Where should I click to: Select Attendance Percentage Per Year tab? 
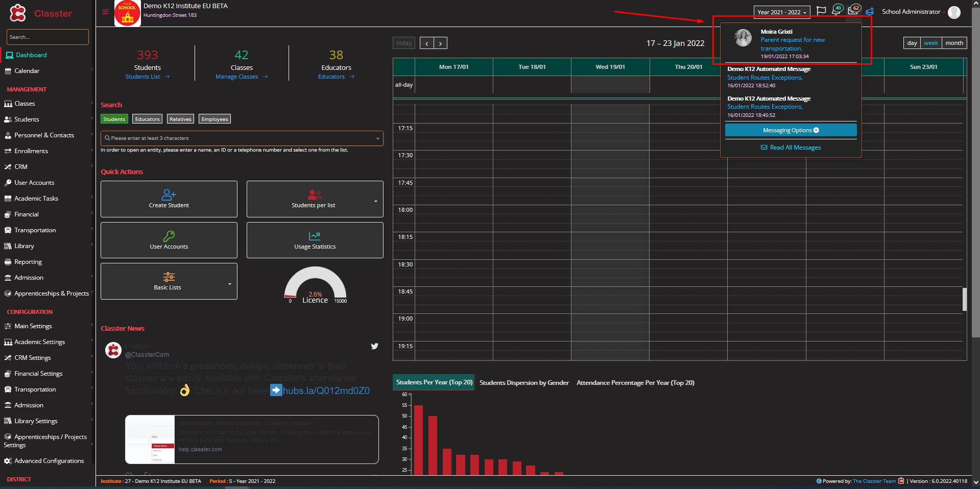click(x=635, y=383)
